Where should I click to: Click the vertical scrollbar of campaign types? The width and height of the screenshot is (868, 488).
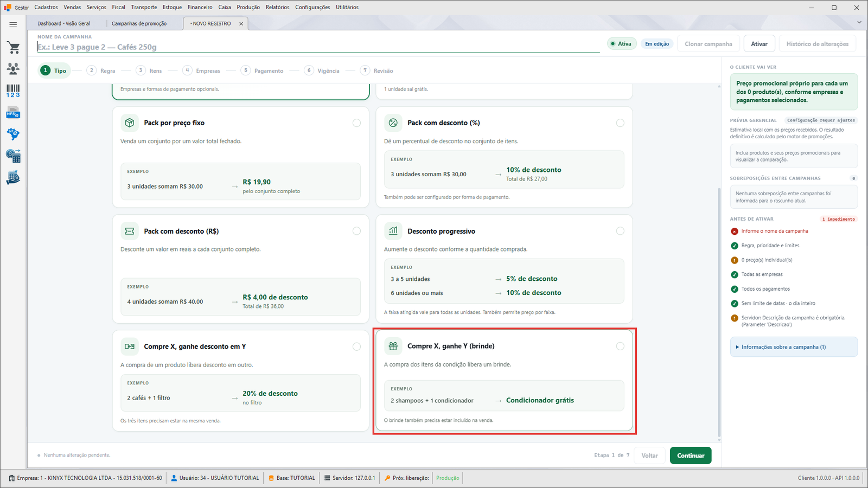click(x=719, y=312)
